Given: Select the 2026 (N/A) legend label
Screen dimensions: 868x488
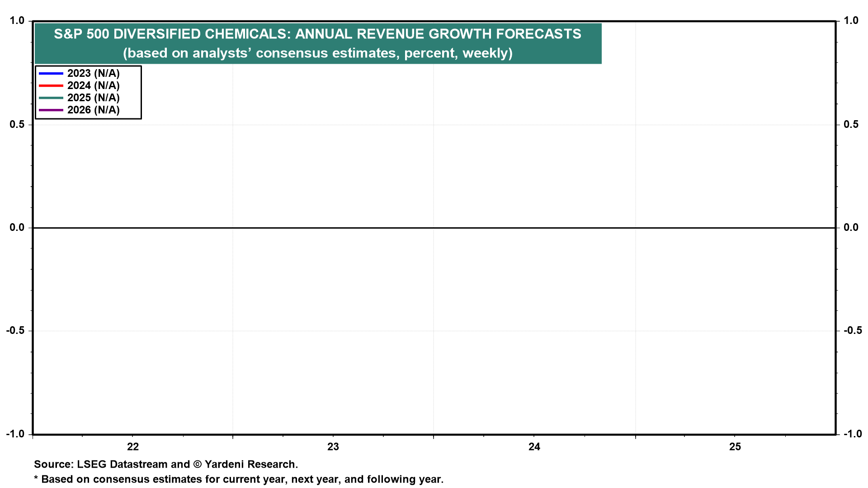Looking at the screenshot, I should [x=93, y=110].
